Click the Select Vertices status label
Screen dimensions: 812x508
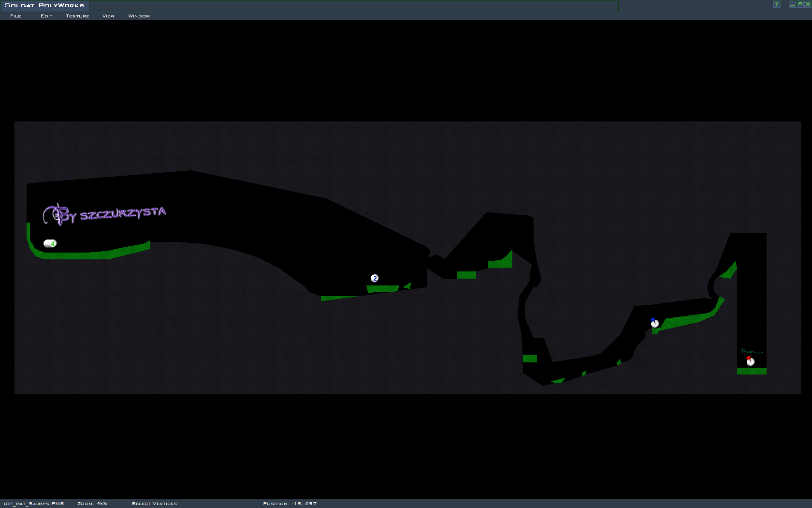click(154, 504)
